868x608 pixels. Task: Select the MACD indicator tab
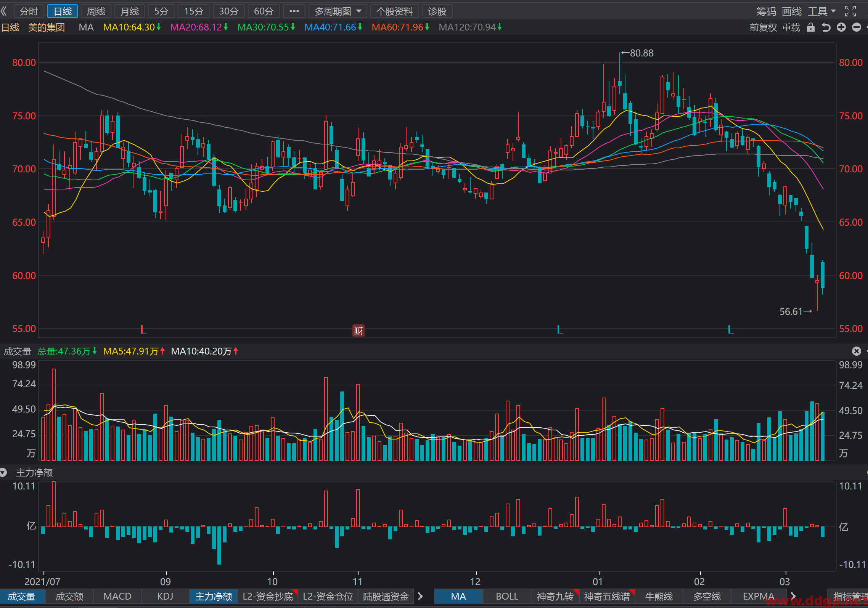tap(117, 597)
